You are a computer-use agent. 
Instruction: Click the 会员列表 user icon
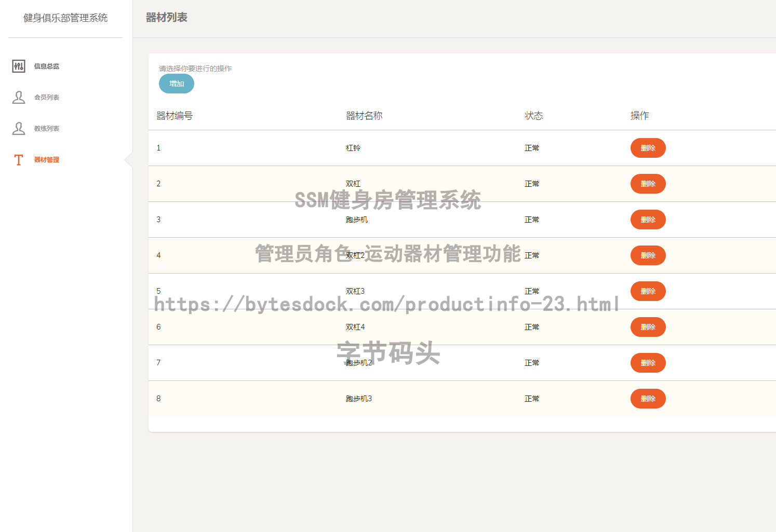(x=19, y=97)
